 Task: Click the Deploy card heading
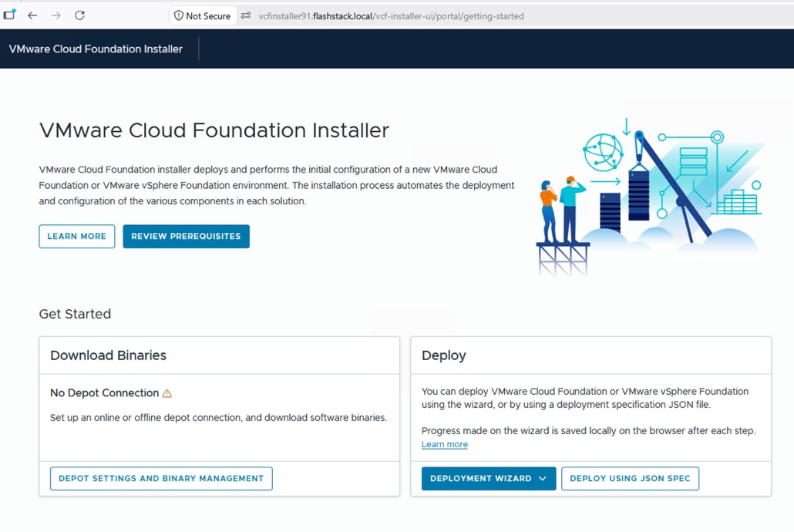[x=443, y=355]
